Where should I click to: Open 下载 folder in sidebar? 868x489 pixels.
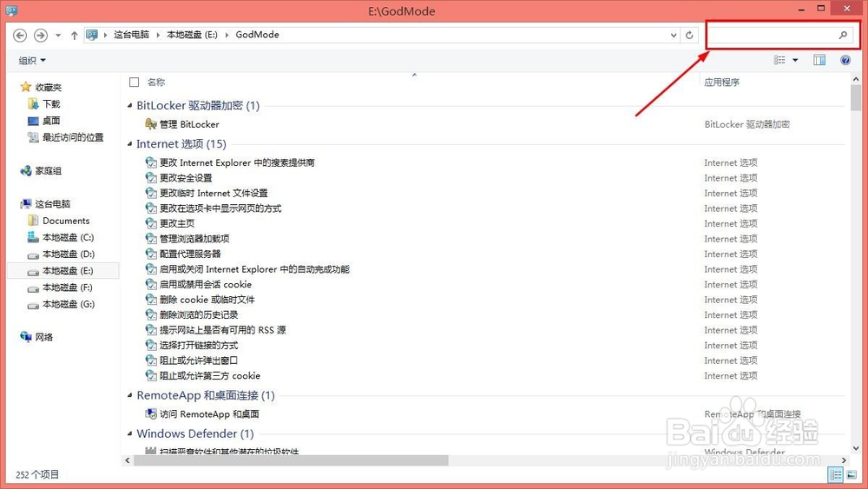(51, 104)
